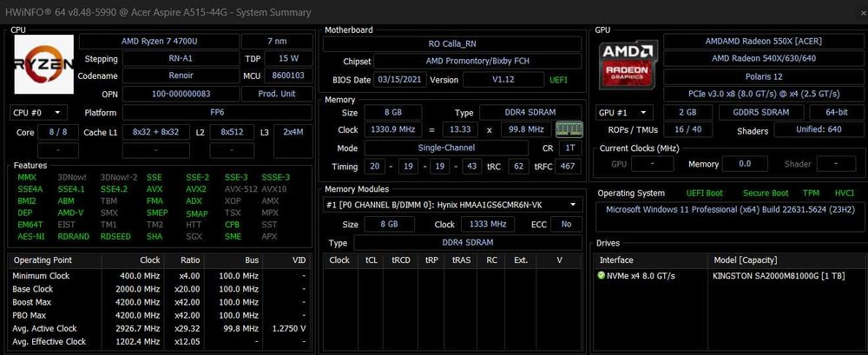Viewport: 868px width, 355px height.
Task: Click the ECC No field
Action: (566, 224)
